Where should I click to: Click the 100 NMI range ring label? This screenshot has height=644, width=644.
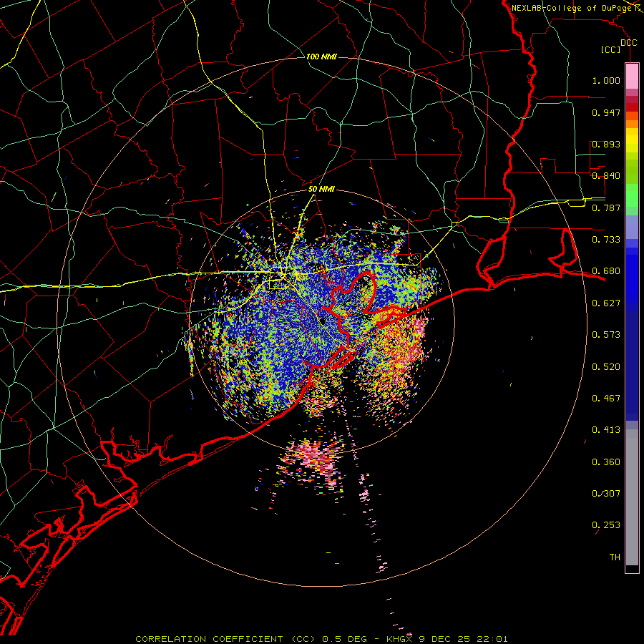[x=321, y=57]
